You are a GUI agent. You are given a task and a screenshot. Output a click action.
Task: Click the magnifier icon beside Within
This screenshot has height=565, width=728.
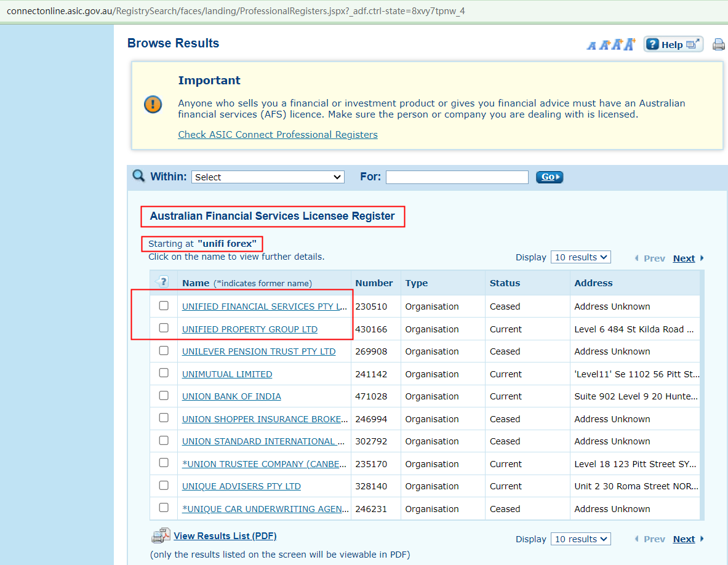[138, 176]
